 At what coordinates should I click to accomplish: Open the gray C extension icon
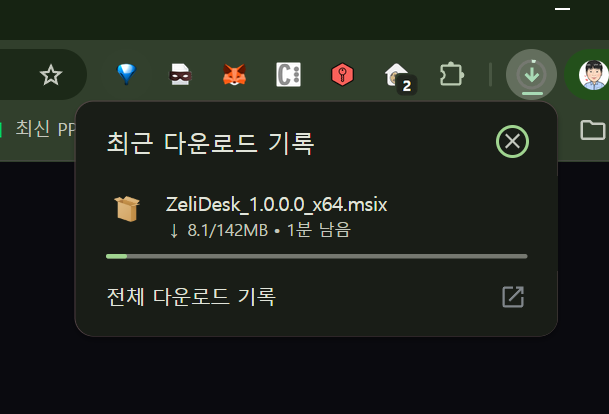pos(288,74)
